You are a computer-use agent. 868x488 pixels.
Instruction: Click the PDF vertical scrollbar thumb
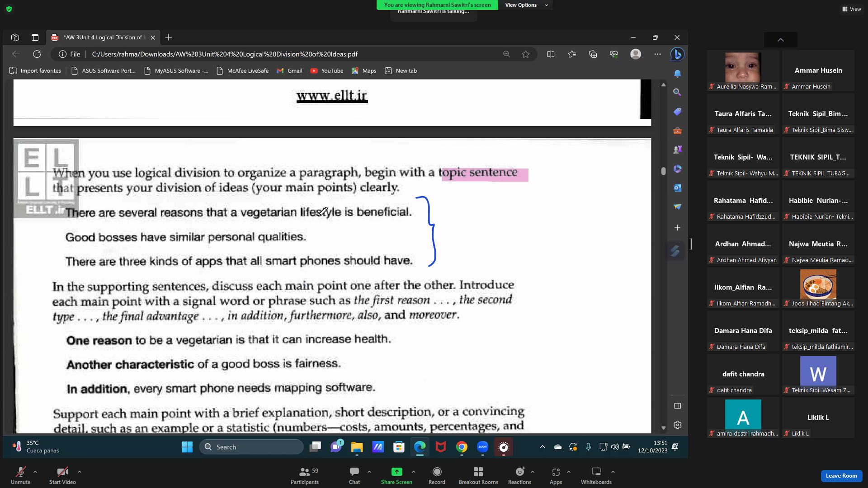[663, 171]
